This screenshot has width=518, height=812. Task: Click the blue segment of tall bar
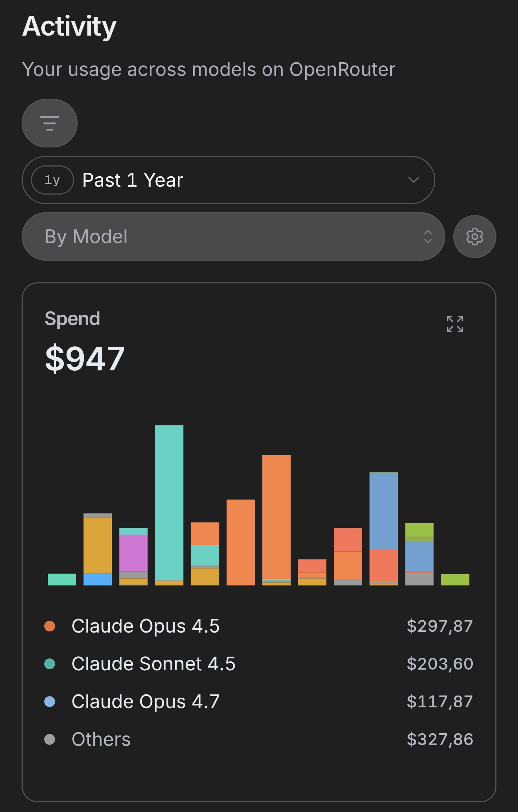(383, 511)
